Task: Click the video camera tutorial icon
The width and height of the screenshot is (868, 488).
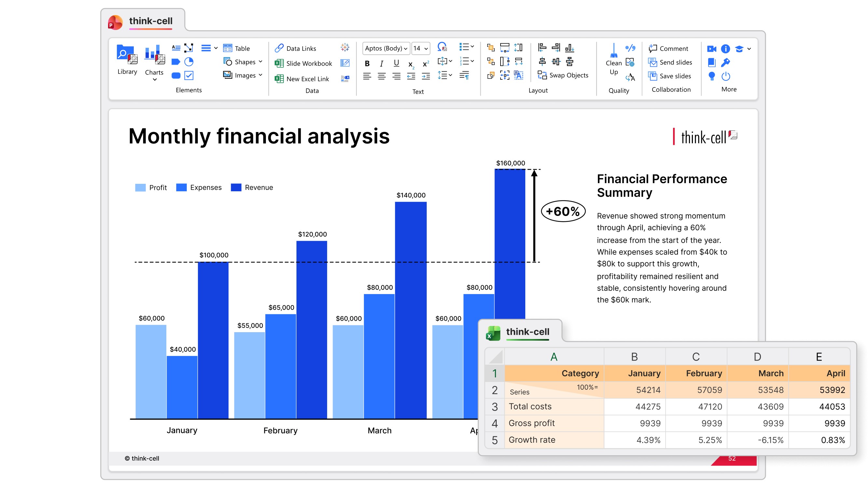Action: coord(711,49)
